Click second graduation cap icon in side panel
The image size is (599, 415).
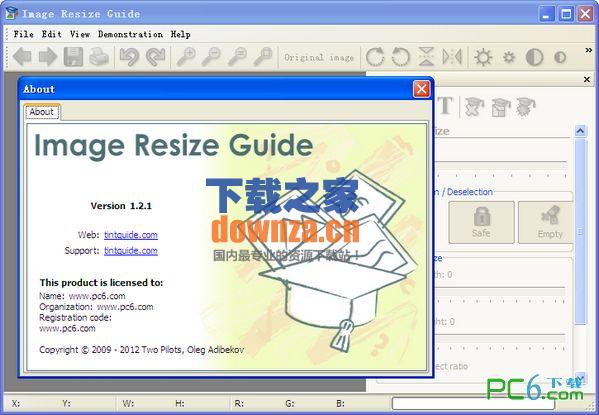coord(500,107)
